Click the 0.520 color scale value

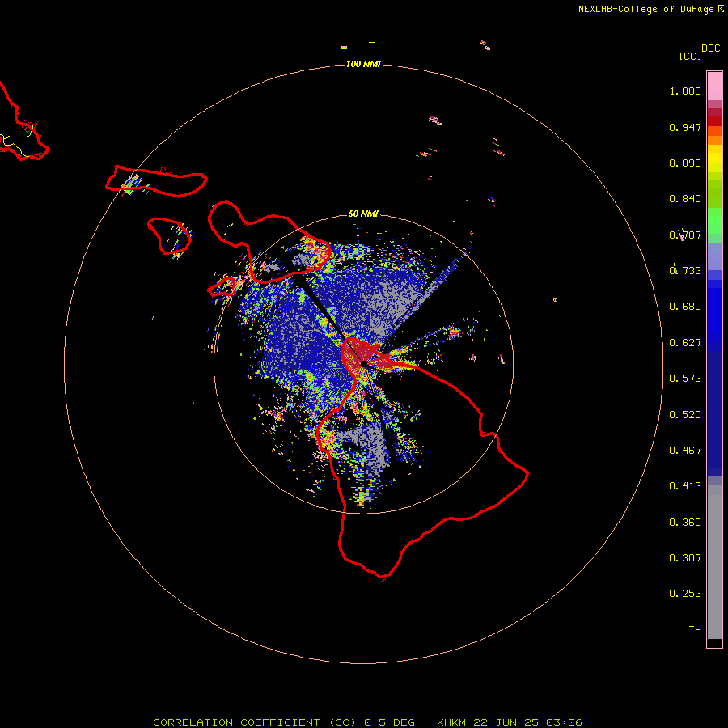click(x=685, y=415)
